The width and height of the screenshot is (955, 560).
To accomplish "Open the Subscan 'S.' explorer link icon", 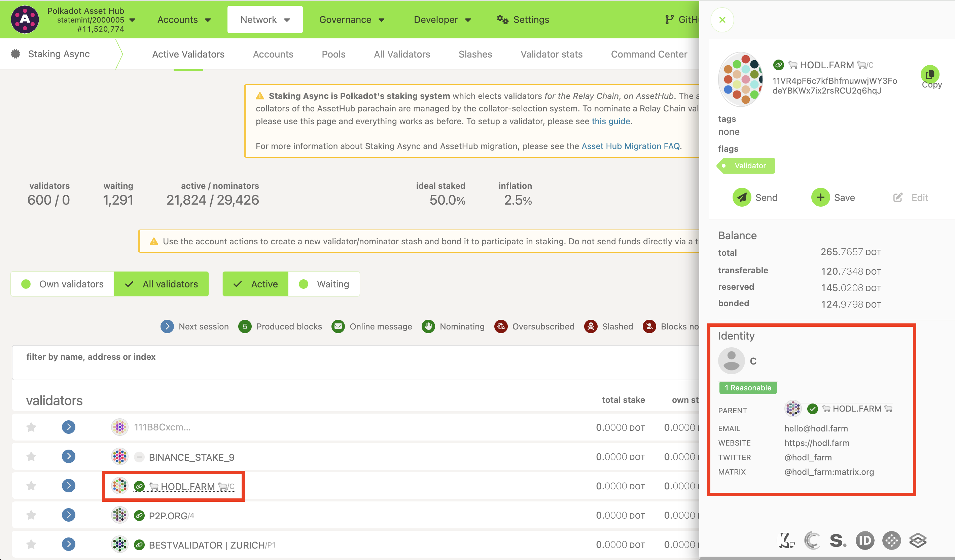I will [x=838, y=540].
